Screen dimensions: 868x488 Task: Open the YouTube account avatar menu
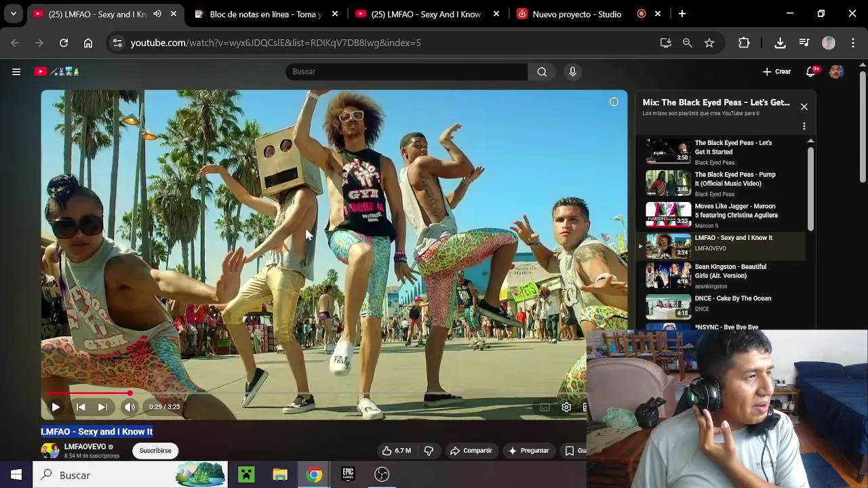pyautogui.click(x=836, y=71)
